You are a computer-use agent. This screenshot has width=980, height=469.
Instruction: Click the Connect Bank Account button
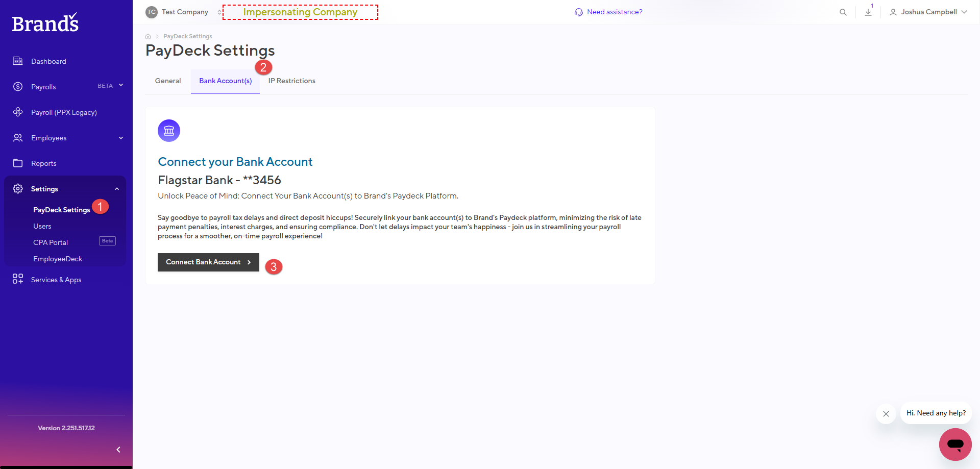(x=208, y=262)
